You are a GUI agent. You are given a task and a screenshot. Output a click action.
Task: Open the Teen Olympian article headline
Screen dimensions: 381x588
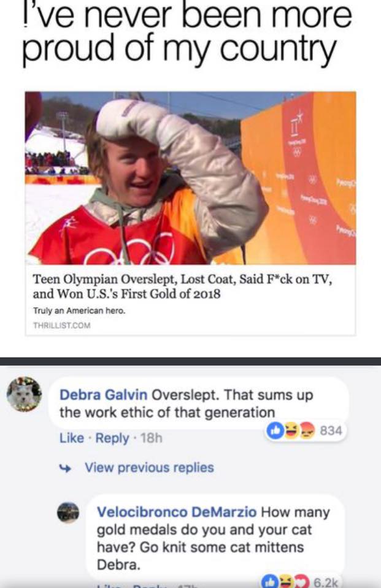click(x=182, y=286)
